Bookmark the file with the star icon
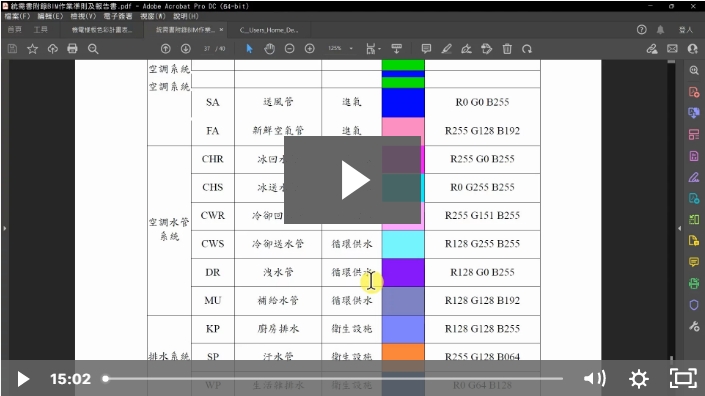Viewport: 705px width, 396px height. click(32, 49)
